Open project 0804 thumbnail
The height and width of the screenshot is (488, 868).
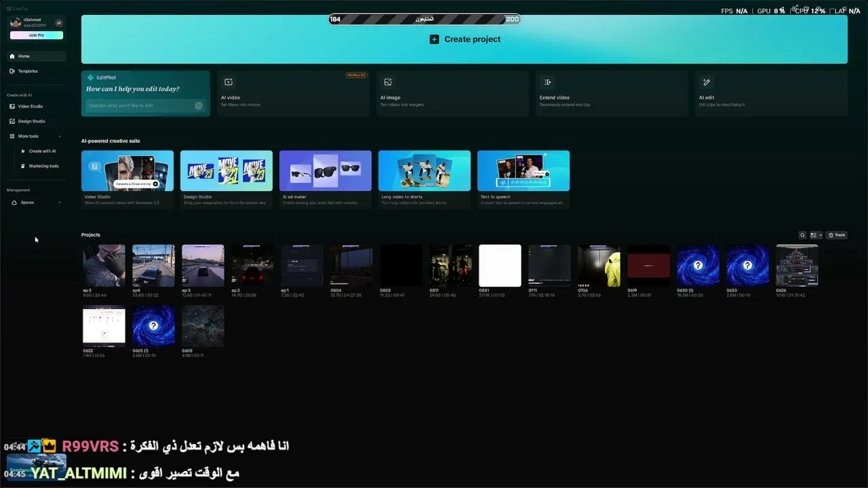pos(351,266)
